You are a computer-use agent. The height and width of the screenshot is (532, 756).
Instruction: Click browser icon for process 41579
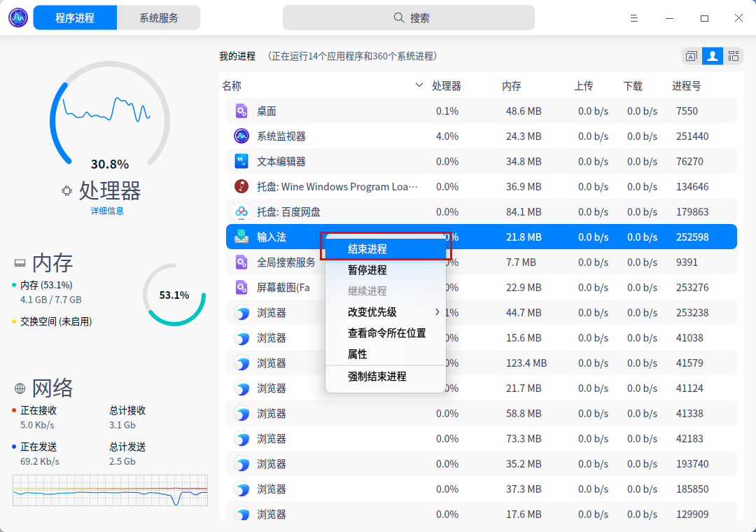point(241,363)
